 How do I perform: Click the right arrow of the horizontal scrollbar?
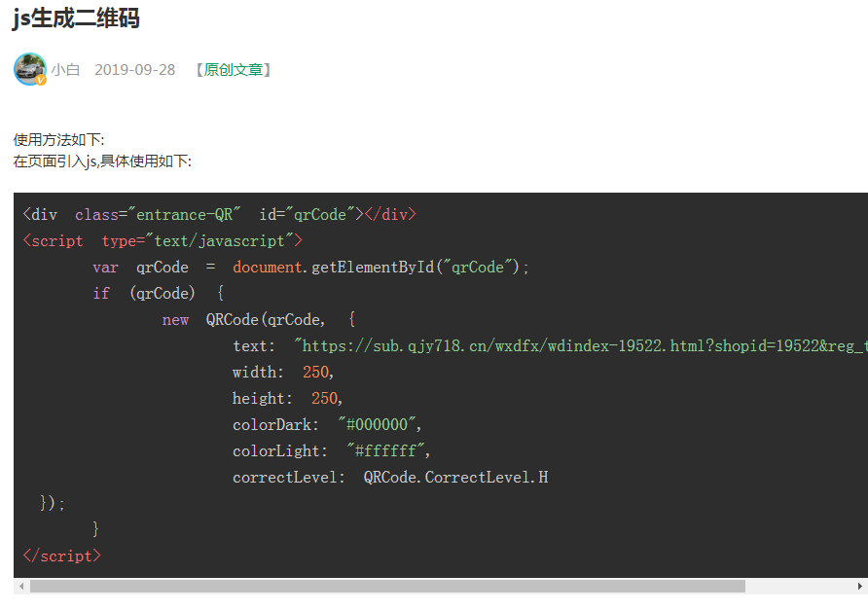pyautogui.click(x=860, y=586)
